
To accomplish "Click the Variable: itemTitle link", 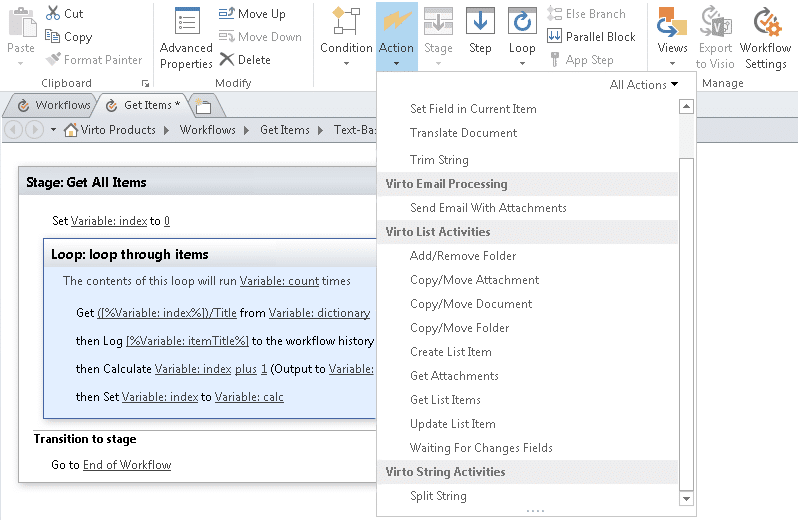I will point(187,341).
